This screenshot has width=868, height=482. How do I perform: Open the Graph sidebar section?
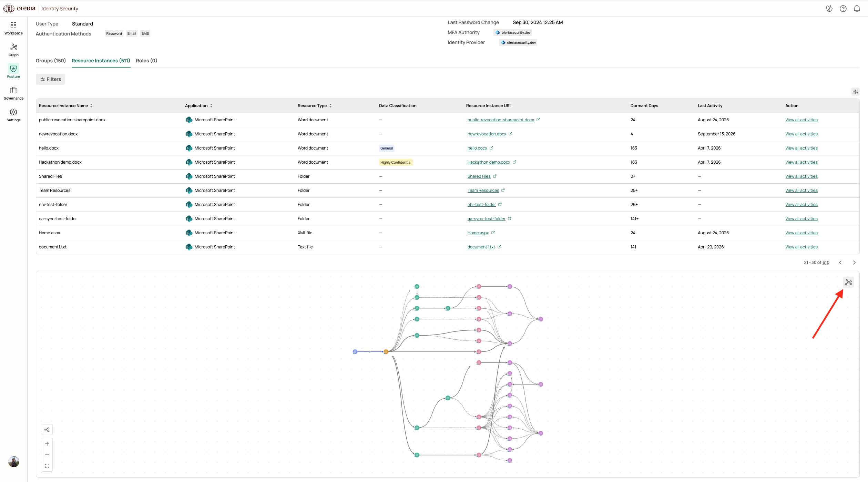pos(13,50)
